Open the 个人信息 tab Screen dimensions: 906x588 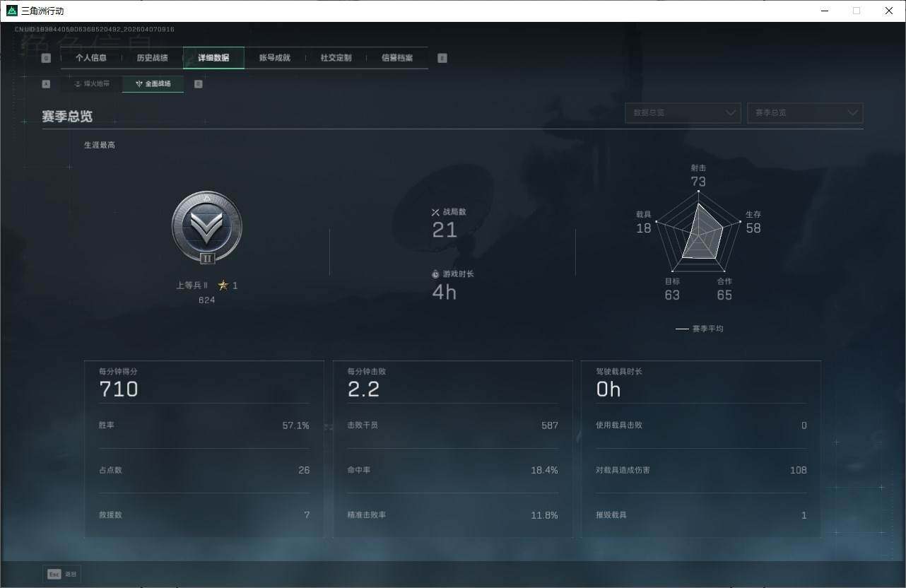pos(91,58)
